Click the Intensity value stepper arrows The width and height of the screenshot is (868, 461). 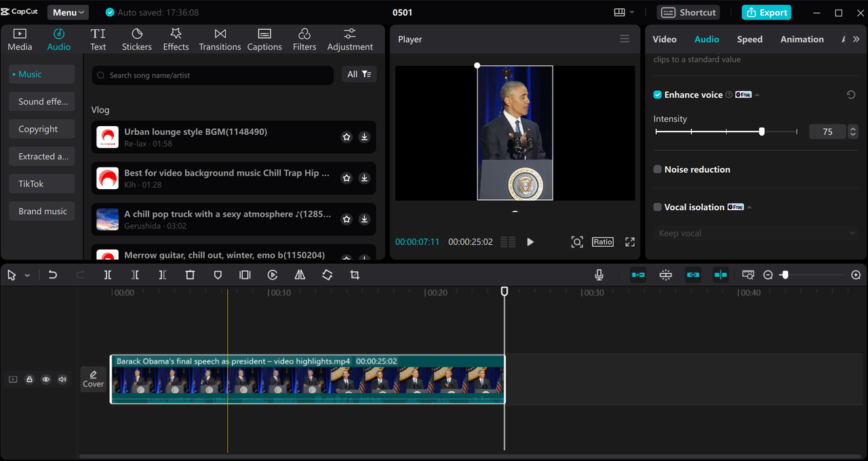(x=853, y=132)
